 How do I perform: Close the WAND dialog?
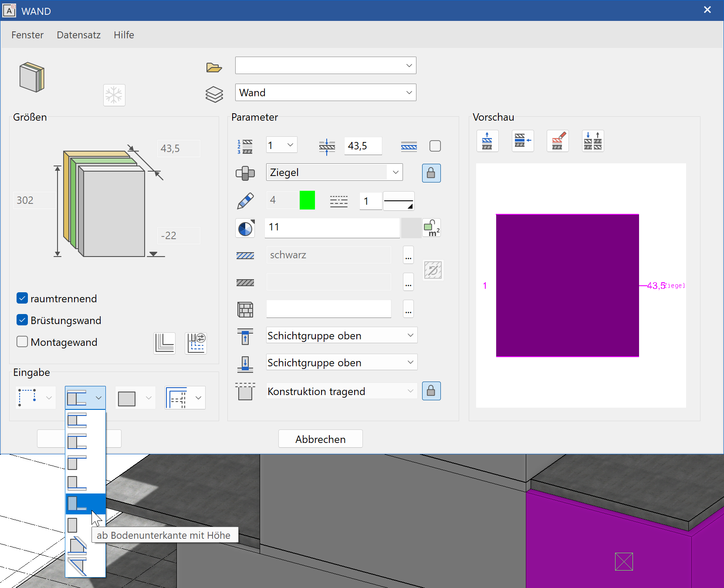click(x=707, y=10)
